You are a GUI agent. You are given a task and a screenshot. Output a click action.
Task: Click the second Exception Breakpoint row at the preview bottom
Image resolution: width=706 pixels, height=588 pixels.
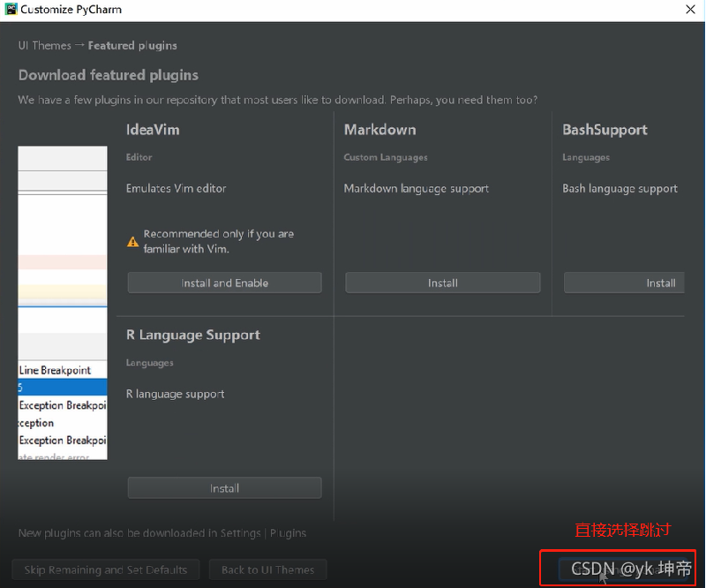(63, 441)
